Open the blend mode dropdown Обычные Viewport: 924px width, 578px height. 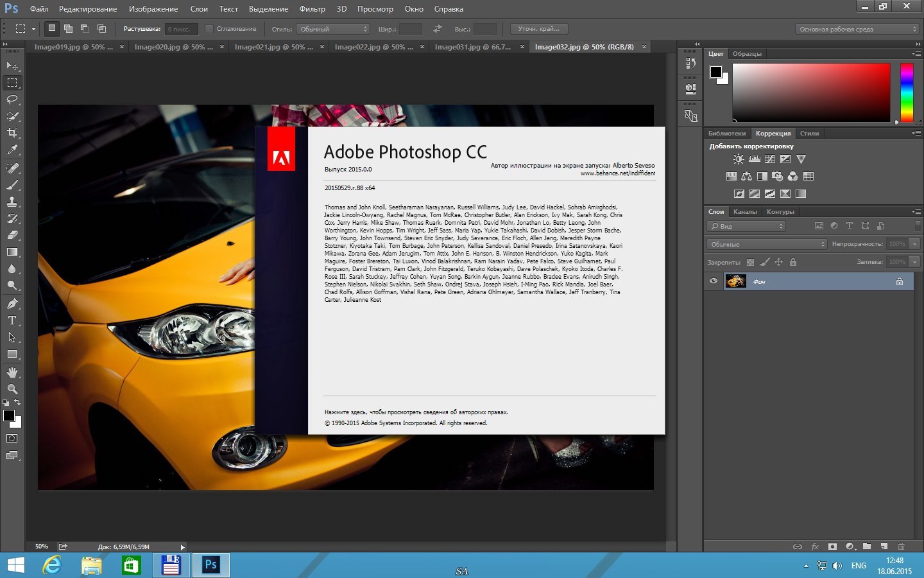click(767, 244)
